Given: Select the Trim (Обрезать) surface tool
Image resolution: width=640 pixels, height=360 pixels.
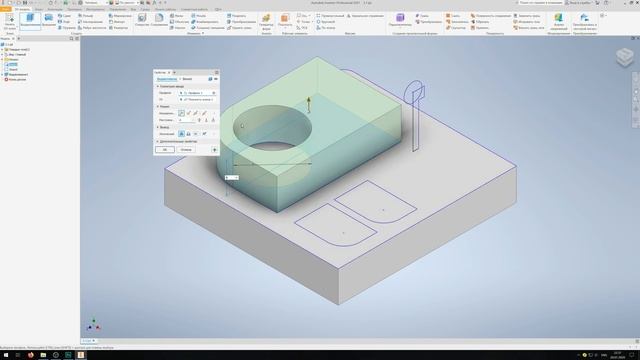Looking at the screenshot, I should 480,22.
